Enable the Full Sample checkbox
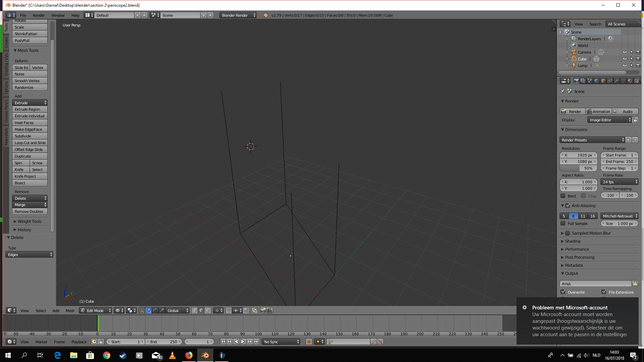The image size is (644, 362). coord(563,223)
